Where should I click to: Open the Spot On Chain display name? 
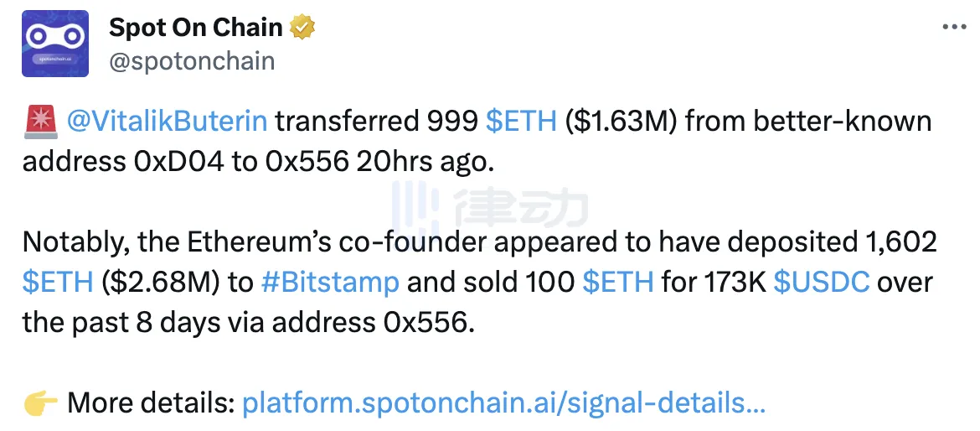click(x=196, y=28)
